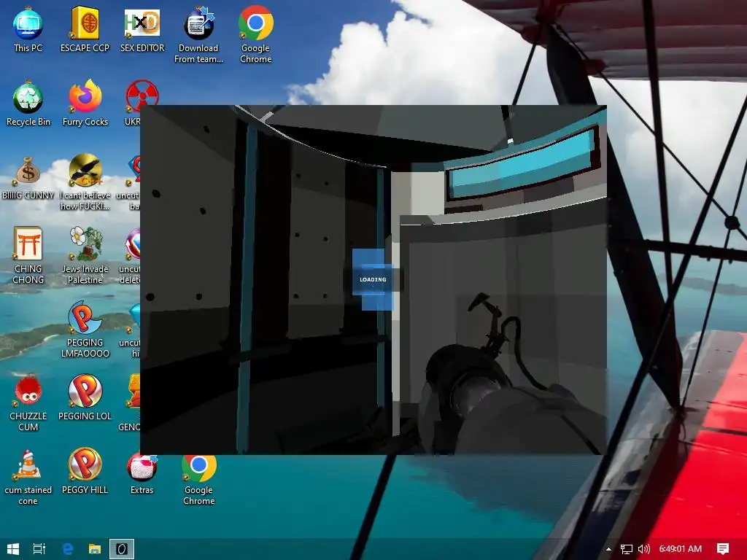This screenshot has height=560, width=747.
Task: Open the volume control tray icon
Action: [x=643, y=549]
